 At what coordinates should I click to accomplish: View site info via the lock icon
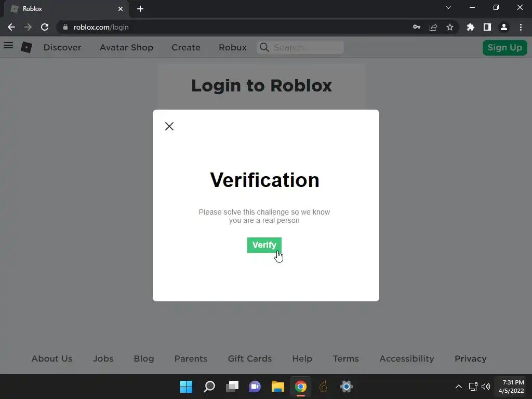(65, 27)
